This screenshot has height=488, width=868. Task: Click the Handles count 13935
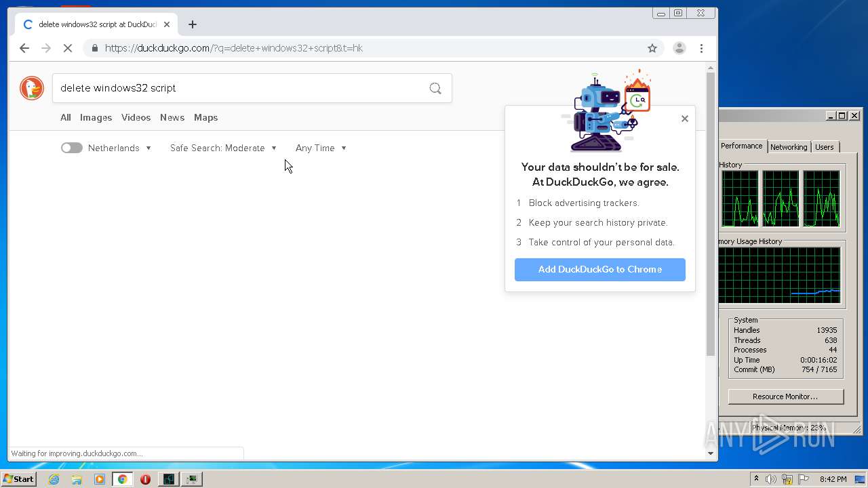[x=827, y=330]
